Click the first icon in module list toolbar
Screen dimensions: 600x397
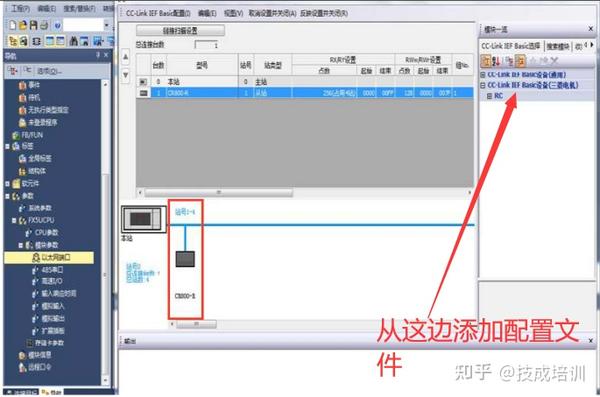[486, 60]
